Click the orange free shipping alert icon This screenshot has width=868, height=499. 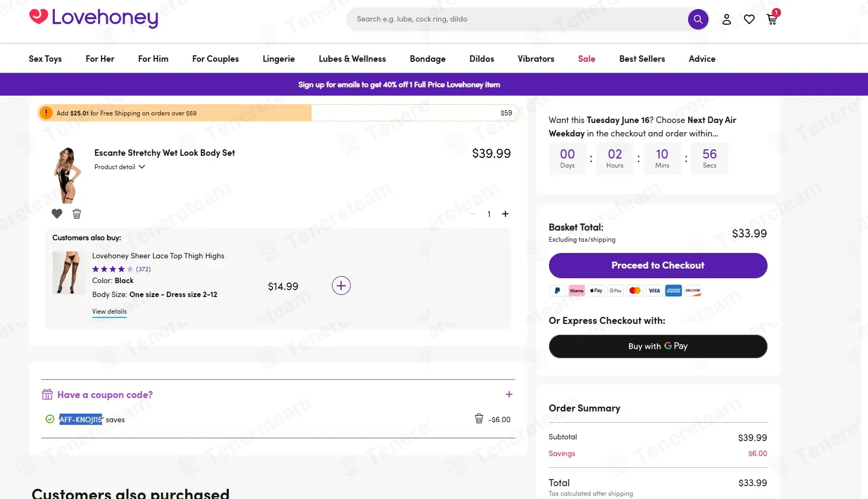[x=46, y=113]
